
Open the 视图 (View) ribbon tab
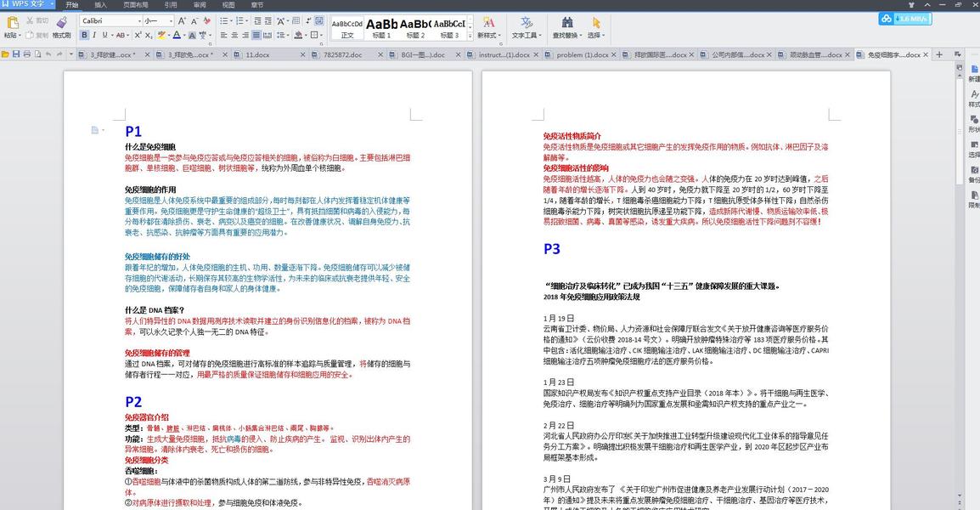pos(228,4)
